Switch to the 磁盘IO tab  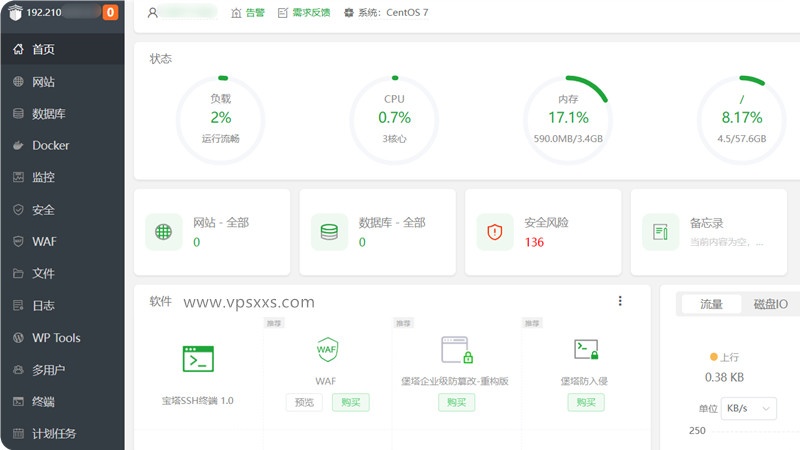(770, 305)
